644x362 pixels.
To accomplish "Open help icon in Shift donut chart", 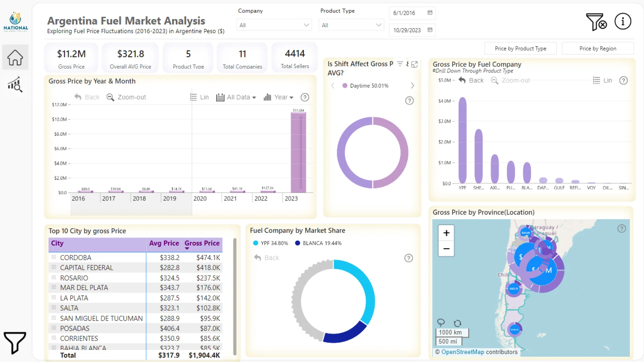I will (x=409, y=101).
